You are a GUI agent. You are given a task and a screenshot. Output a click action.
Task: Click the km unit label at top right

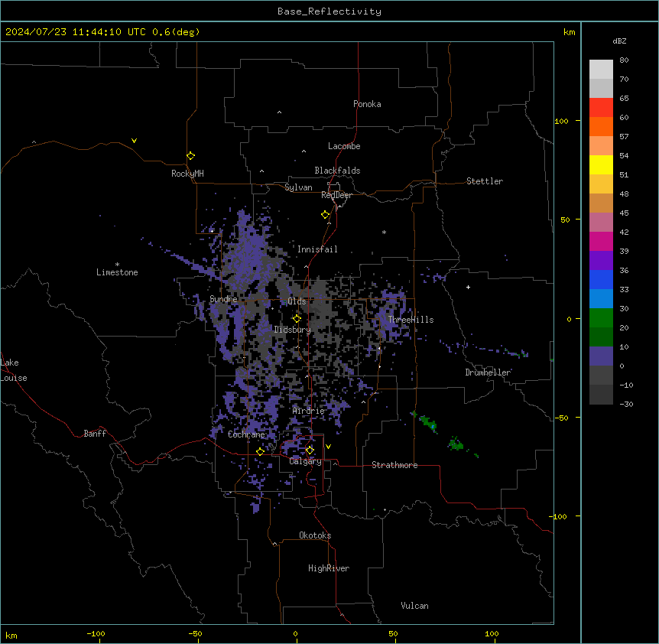[x=569, y=32]
